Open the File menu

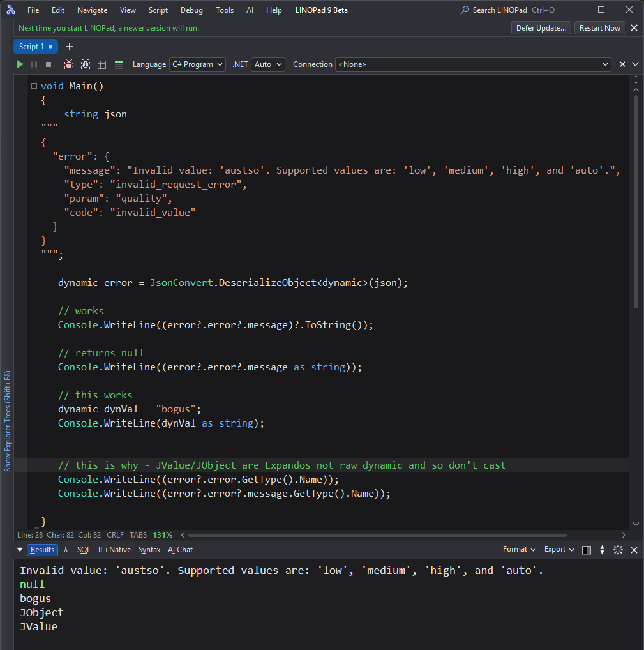33,10
